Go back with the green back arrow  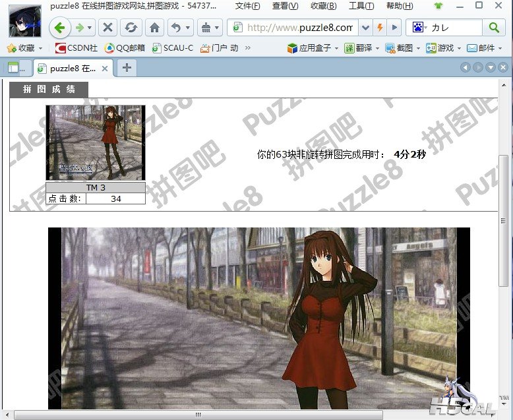[60, 28]
